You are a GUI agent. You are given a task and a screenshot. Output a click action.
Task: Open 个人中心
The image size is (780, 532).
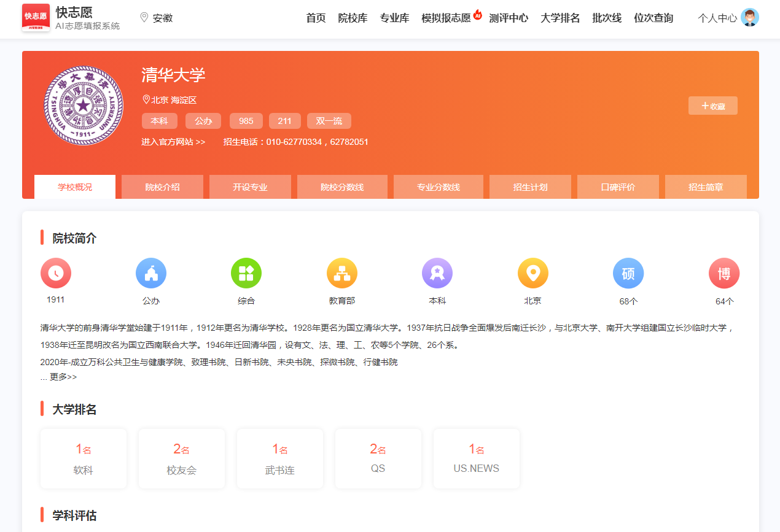point(717,18)
